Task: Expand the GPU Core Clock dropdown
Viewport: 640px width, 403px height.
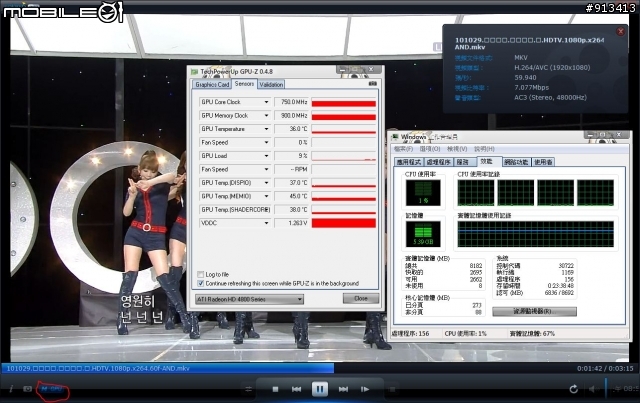Action: tap(266, 102)
